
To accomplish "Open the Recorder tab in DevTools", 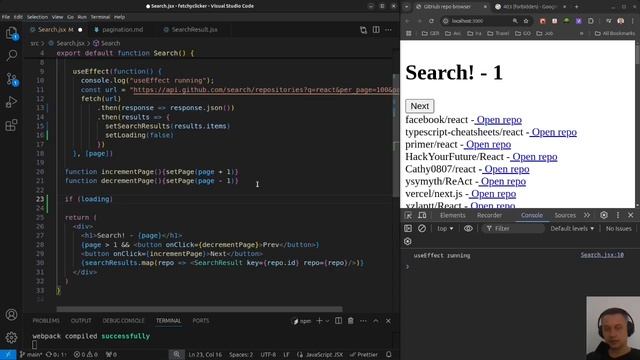I will tap(489, 215).
